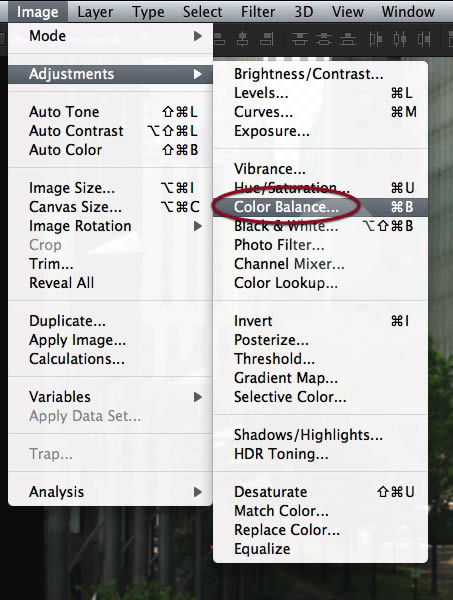Choose Replace Color
This screenshot has height=600, width=453.
point(320,530)
